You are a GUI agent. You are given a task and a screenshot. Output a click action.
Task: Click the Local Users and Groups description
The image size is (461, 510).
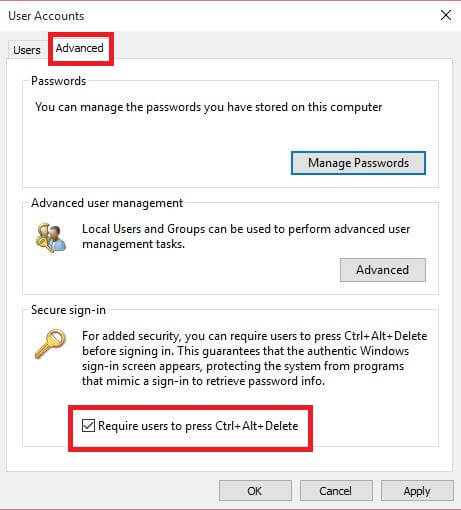(246, 236)
